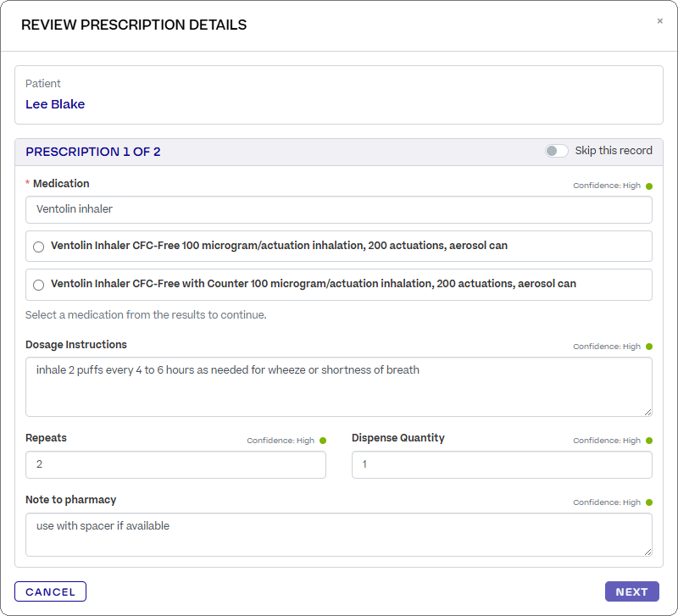The width and height of the screenshot is (678, 616).
Task: Click the Dispense Quantity input field
Action: click(x=502, y=464)
